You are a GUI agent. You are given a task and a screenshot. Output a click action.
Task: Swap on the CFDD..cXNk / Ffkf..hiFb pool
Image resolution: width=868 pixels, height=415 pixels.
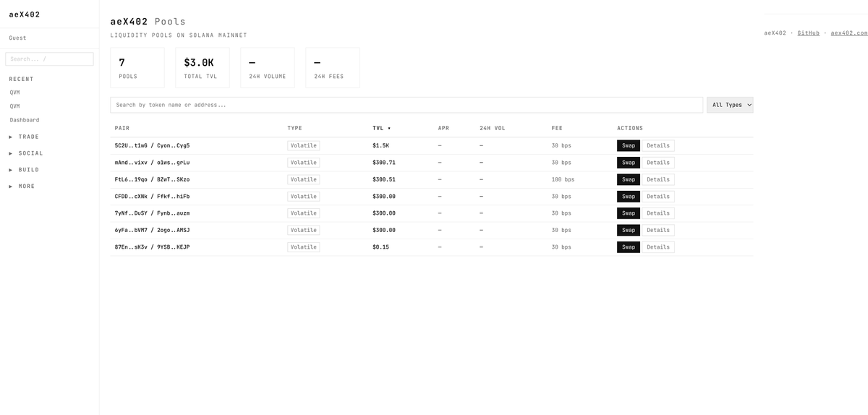[629, 197]
